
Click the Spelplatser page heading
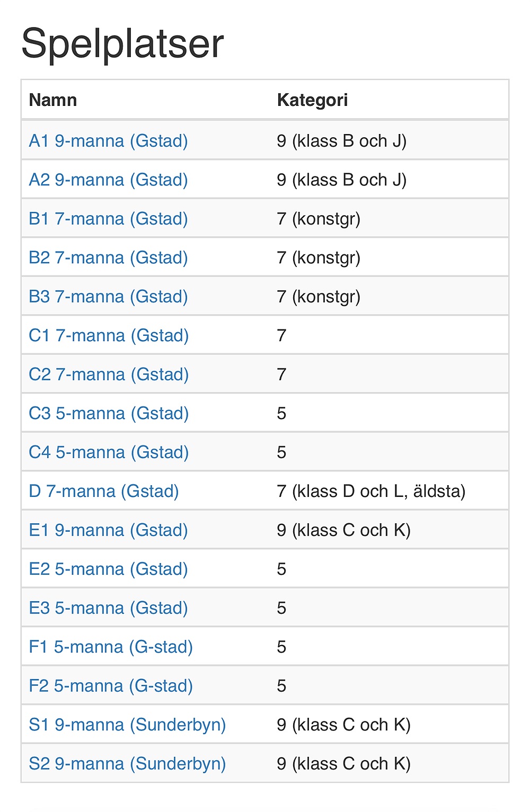pos(122,44)
